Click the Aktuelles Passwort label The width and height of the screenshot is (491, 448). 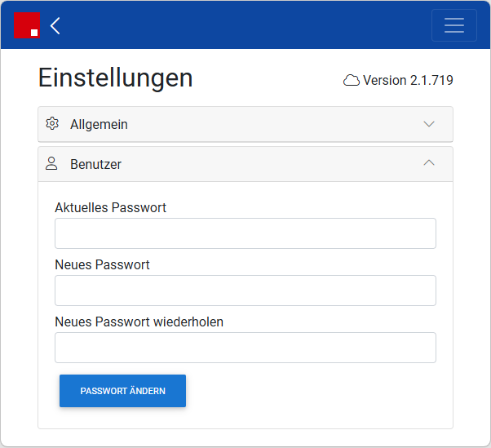(x=111, y=208)
